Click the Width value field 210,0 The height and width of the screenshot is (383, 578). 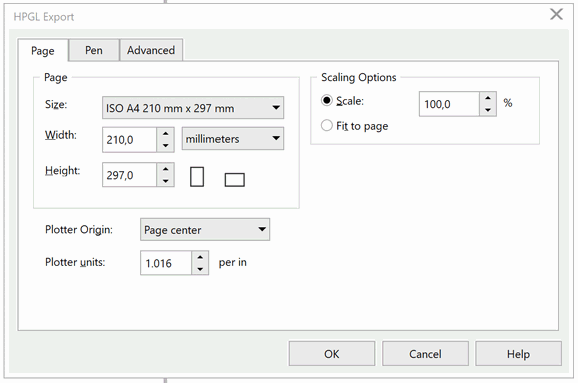click(x=129, y=140)
